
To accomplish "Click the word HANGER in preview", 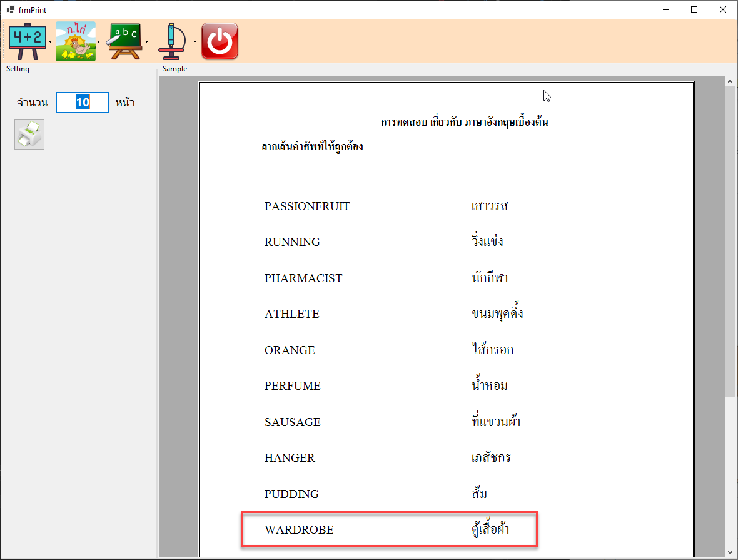I will click(x=290, y=458).
